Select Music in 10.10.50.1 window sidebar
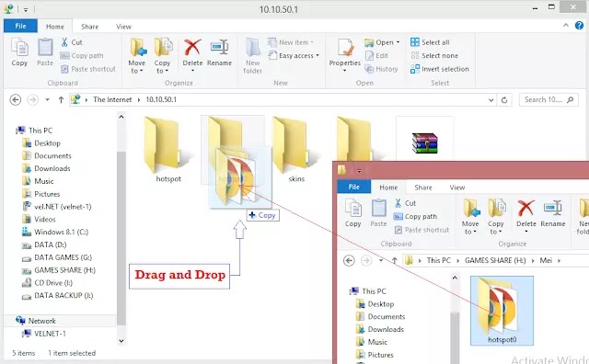The image size is (589, 364). pyautogui.click(x=38, y=181)
